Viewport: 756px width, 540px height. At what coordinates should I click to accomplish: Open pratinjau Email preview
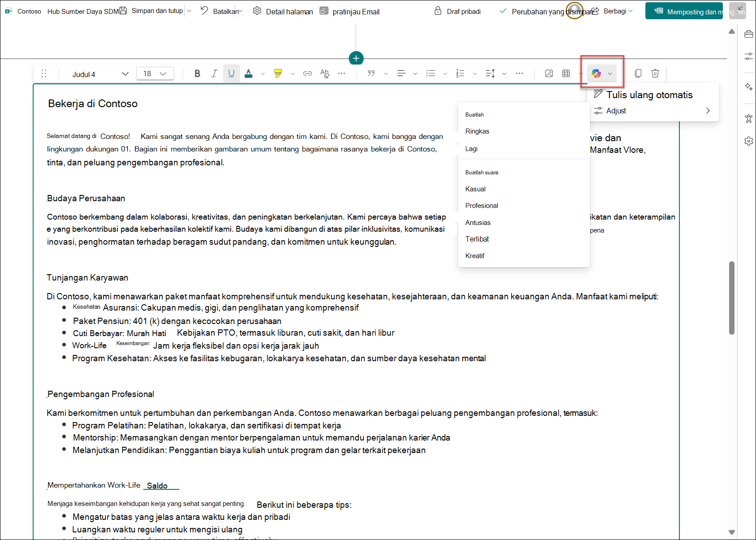pyautogui.click(x=350, y=11)
